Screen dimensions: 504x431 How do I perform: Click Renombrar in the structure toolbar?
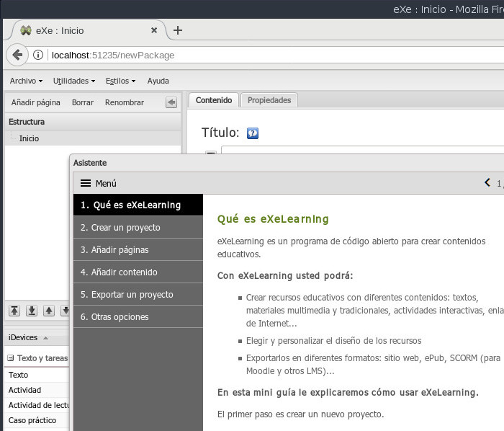point(125,102)
